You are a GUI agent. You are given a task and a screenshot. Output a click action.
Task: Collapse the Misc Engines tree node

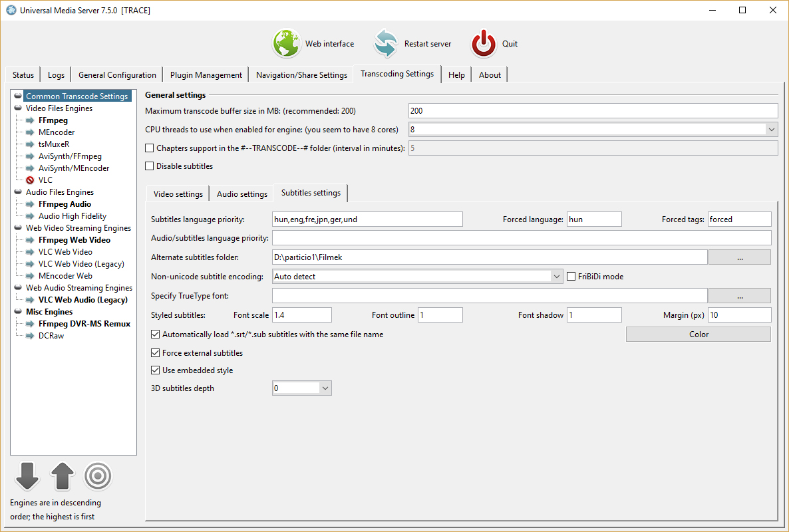click(x=18, y=312)
